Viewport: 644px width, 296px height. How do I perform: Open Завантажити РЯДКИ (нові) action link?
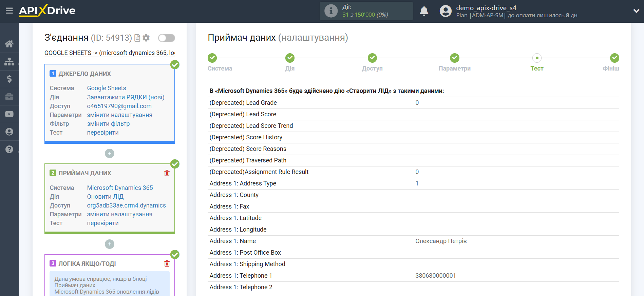tap(126, 97)
